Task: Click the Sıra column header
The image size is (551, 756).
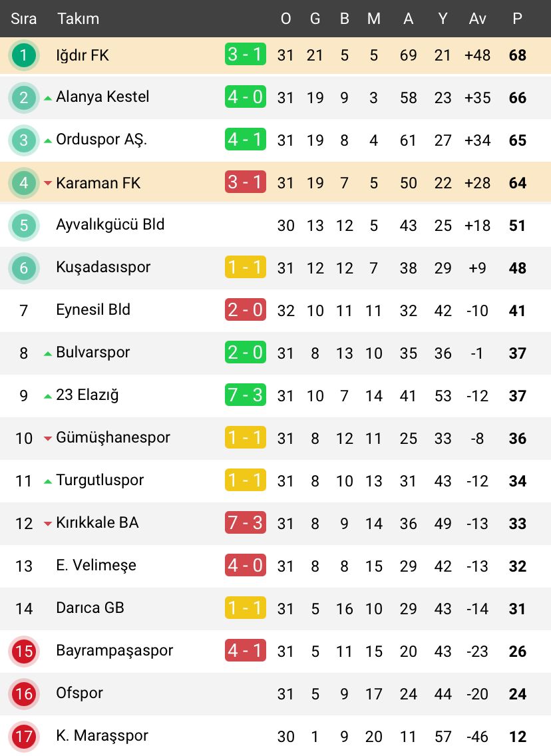Action: (23, 19)
